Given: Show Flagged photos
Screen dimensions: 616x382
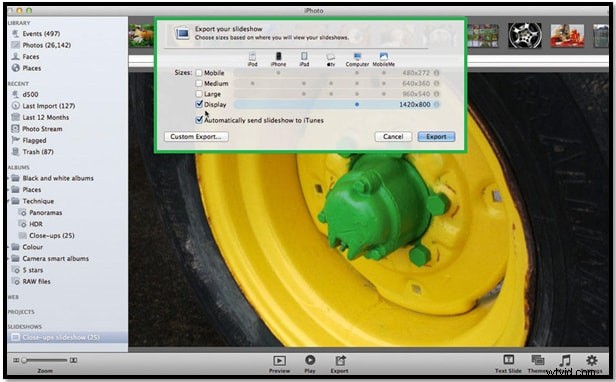Looking at the screenshot, I should (x=29, y=140).
